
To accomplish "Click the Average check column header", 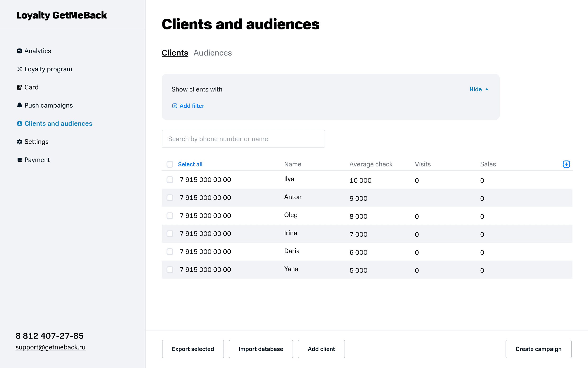I will click(371, 164).
